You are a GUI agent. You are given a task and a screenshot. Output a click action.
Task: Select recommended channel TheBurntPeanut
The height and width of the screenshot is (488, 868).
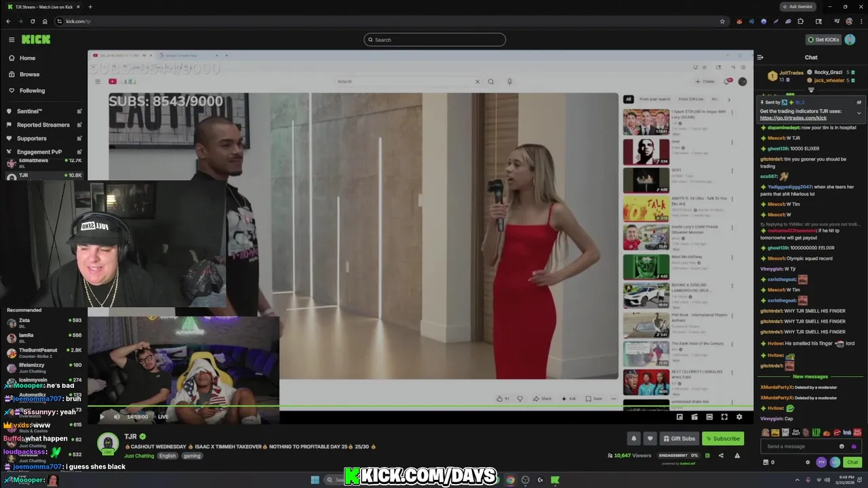coord(43,352)
